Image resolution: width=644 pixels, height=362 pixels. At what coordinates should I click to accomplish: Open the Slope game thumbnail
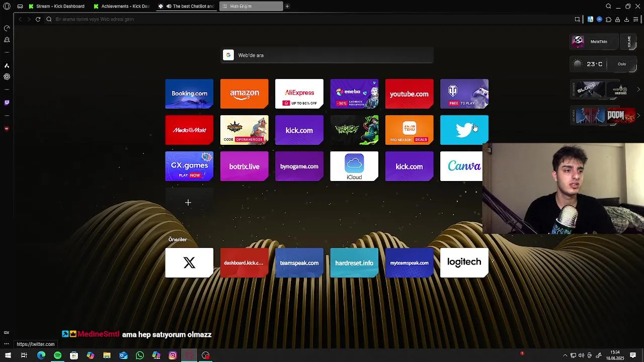tap(591, 89)
